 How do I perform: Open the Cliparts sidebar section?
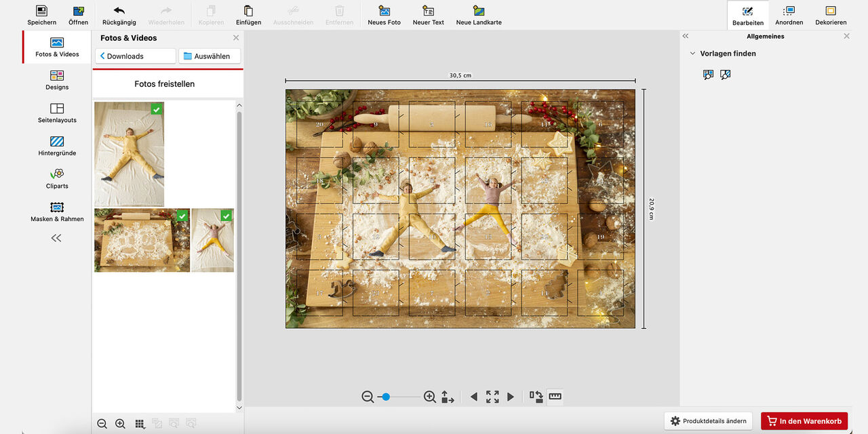57,179
